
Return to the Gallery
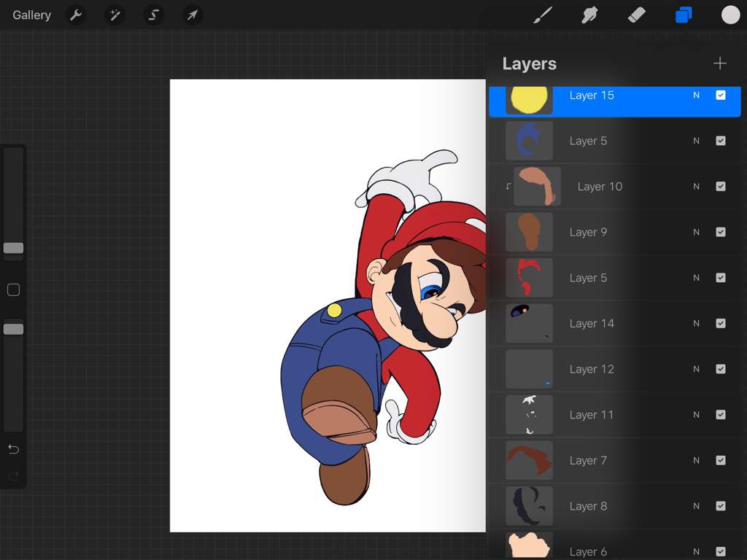click(x=31, y=15)
